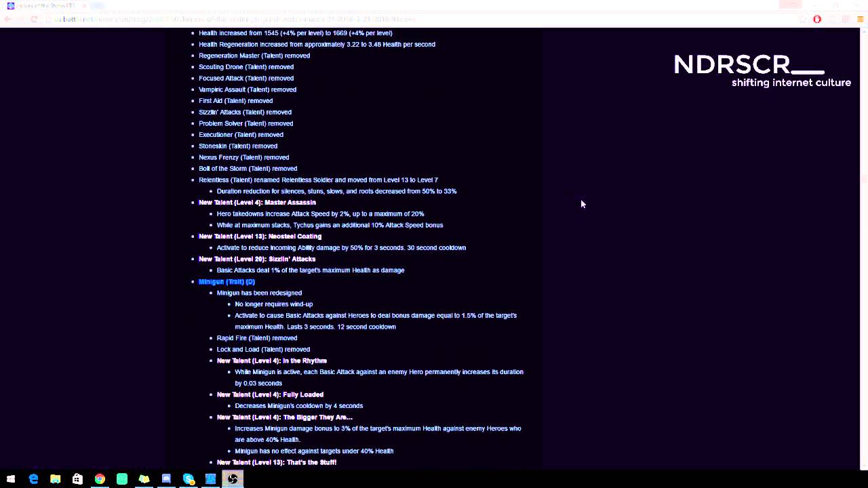
Task: Click the Minigun (Trait) (D) heading
Action: click(x=226, y=281)
